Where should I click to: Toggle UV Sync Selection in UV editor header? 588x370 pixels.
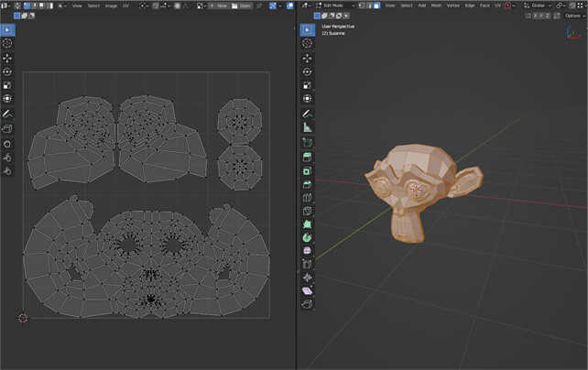pyautogui.click(x=17, y=6)
